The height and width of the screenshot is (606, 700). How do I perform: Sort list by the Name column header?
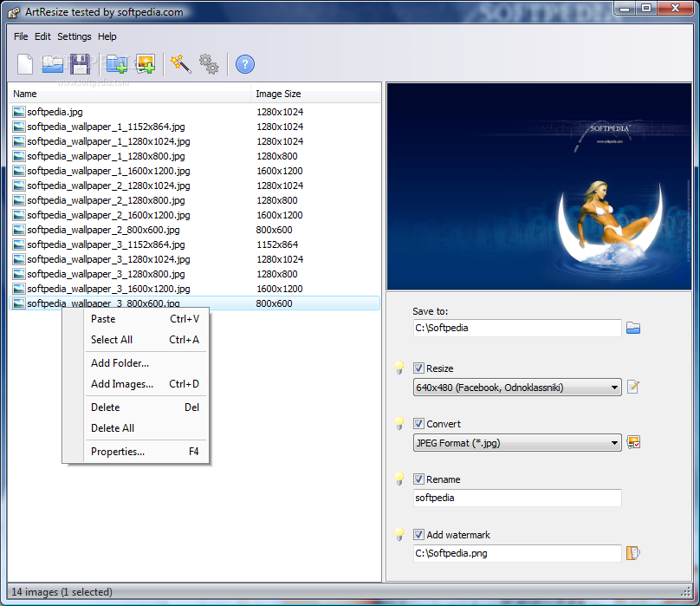click(129, 94)
